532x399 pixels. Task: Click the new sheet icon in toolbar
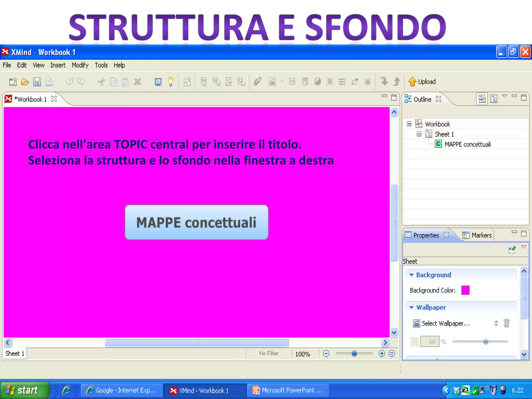pyautogui.click(x=187, y=82)
